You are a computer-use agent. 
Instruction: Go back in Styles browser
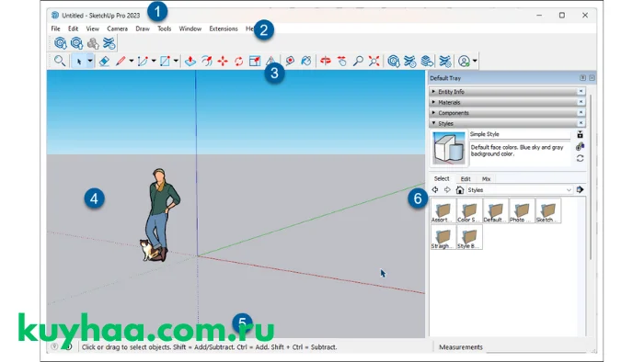coord(435,190)
